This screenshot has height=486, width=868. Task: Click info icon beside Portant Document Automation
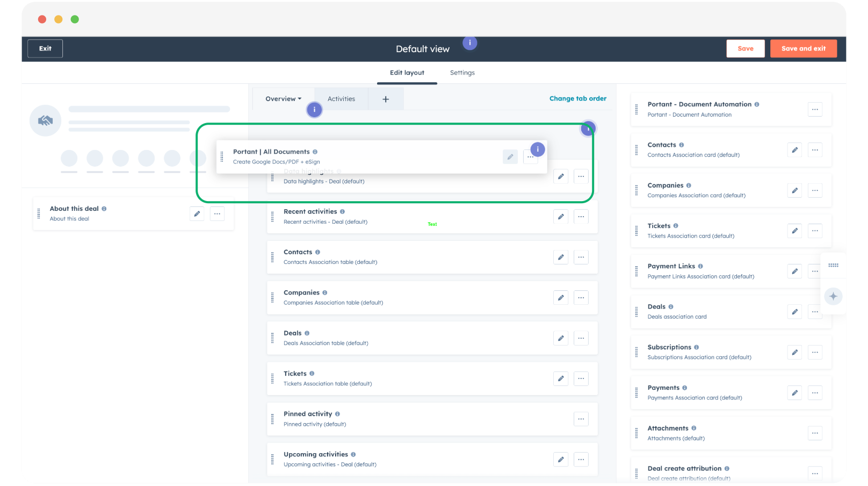pyautogui.click(x=757, y=104)
